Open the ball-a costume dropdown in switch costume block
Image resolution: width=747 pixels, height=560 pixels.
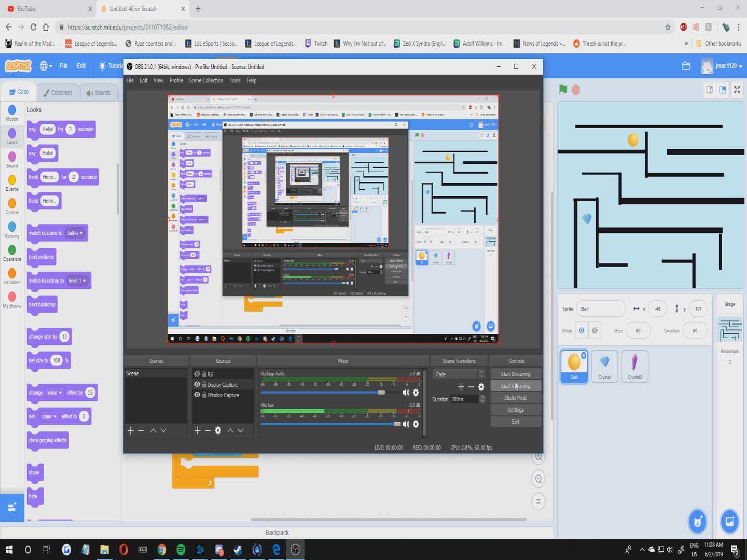pyautogui.click(x=75, y=233)
